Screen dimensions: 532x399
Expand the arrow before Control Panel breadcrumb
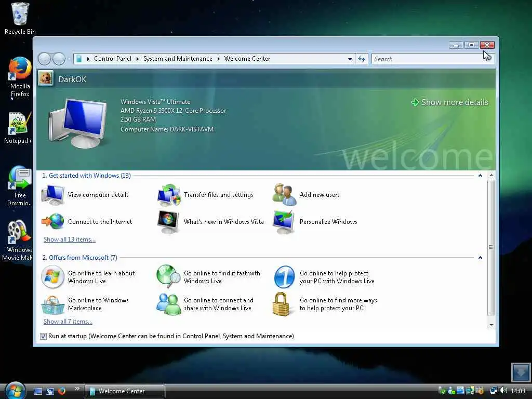pyautogui.click(x=88, y=59)
